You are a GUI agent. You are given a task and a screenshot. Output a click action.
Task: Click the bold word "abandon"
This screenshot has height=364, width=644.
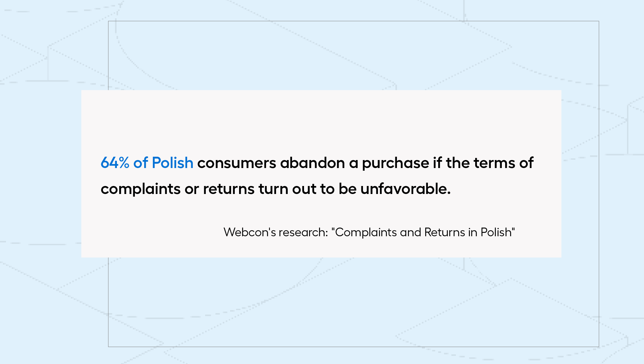[x=312, y=163]
